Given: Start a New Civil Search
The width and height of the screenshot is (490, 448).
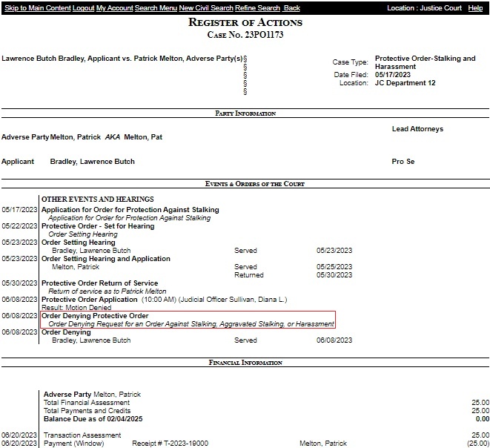Looking at the screenshot, I should click(206, 8).
